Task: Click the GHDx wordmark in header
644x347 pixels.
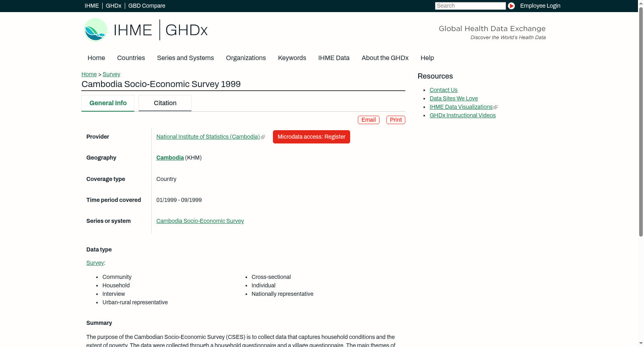Action: pos(186,30)
